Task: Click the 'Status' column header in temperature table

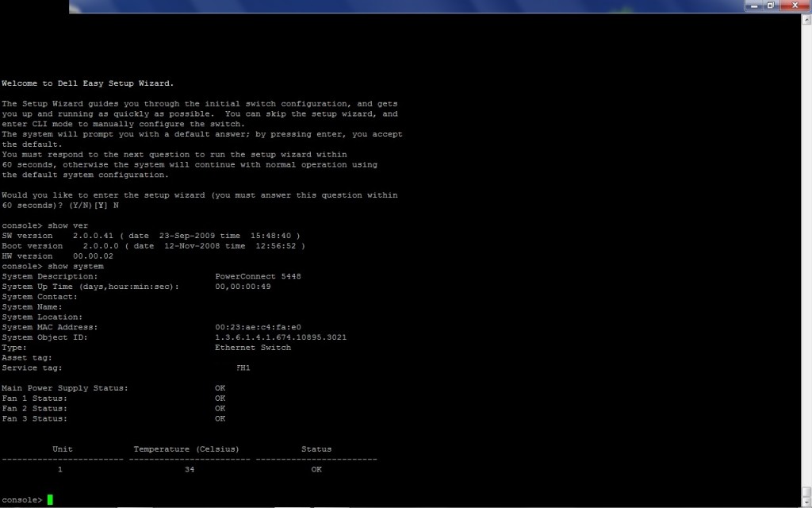Action: point(316,449)
